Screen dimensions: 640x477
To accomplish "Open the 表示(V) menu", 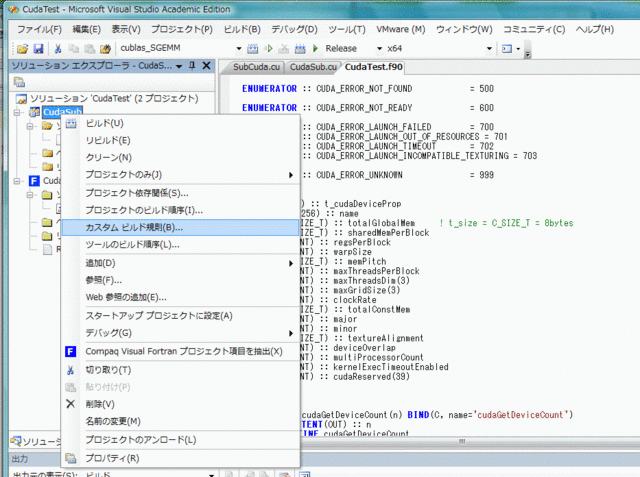I will coord(126,29).
